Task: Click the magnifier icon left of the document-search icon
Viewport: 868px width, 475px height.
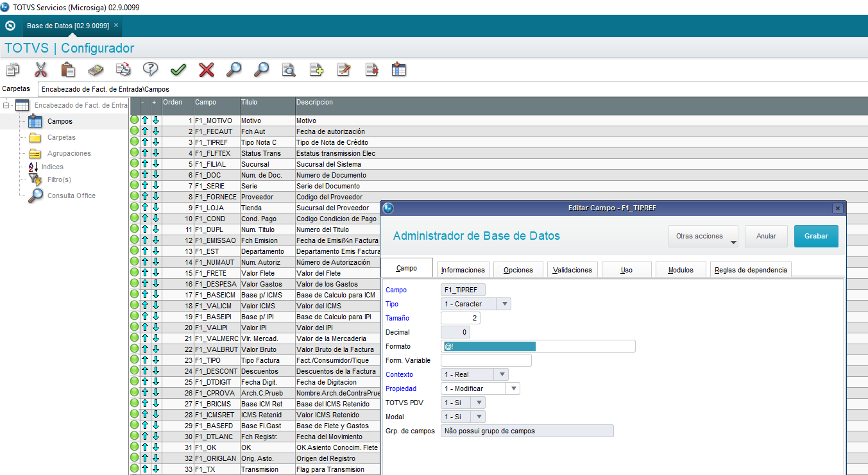Action: pos(261,69)
